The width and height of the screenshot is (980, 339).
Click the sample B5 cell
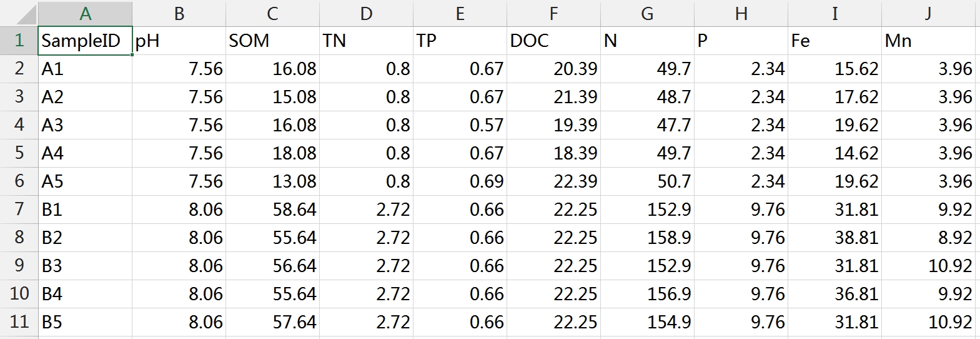(85, 322)
